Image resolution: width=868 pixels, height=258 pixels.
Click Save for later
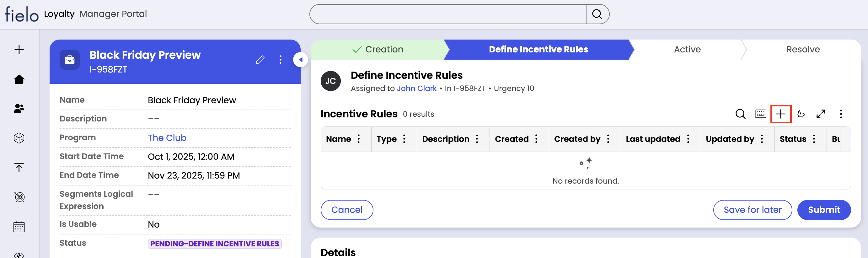753,210
